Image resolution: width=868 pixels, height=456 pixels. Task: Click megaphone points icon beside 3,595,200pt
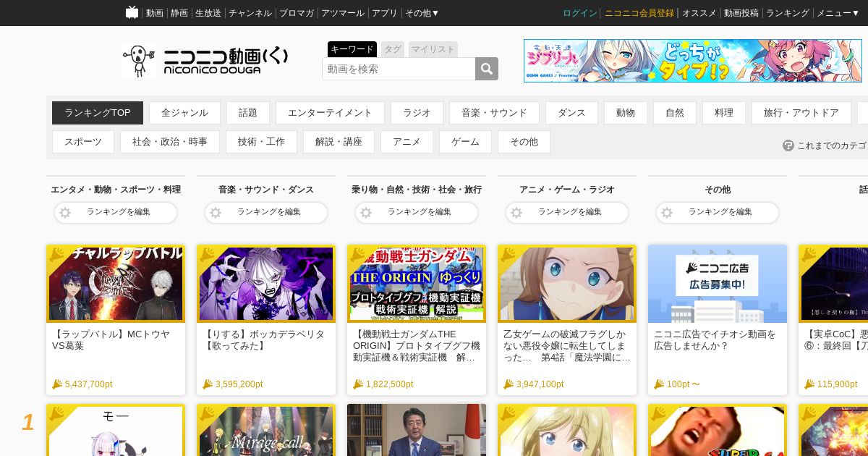click(x=208, y=384)
